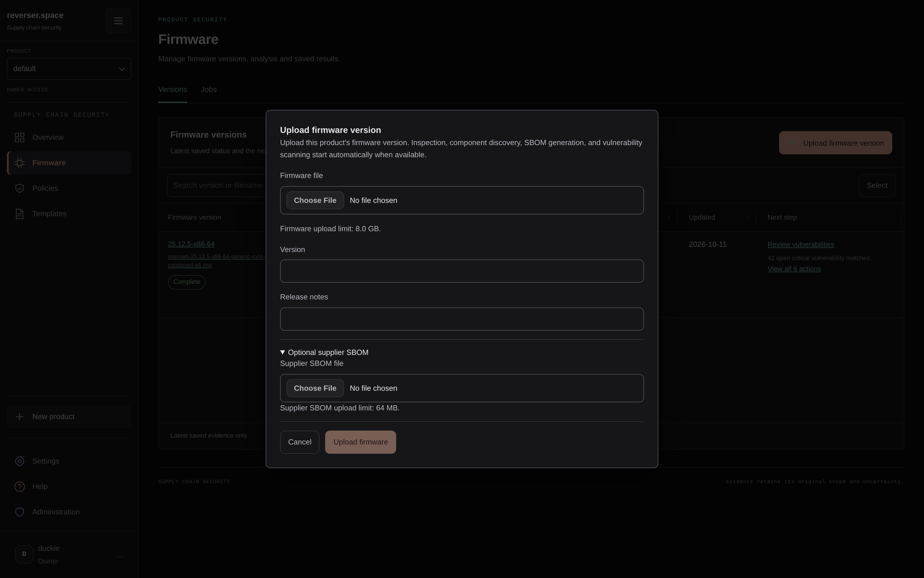Click the Firmware chip icon in sidebar
Image resolution: width=924 pixels, height=578 pixels.
point(19,163)
